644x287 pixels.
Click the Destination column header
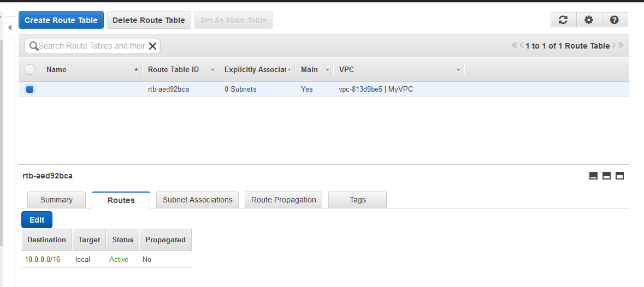pos(46,240)
